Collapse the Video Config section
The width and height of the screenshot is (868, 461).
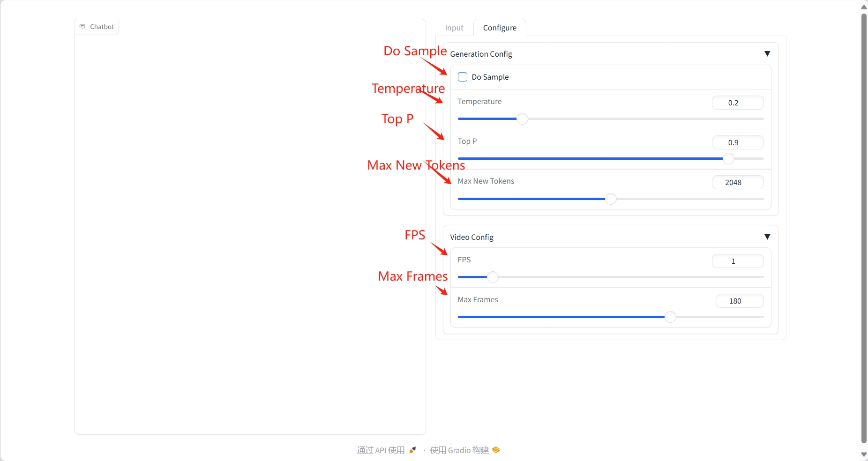tap(767, 237)
